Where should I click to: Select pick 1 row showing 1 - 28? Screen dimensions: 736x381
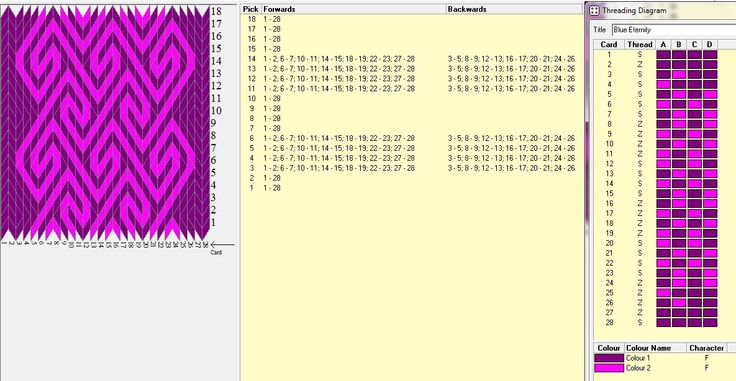412,188
